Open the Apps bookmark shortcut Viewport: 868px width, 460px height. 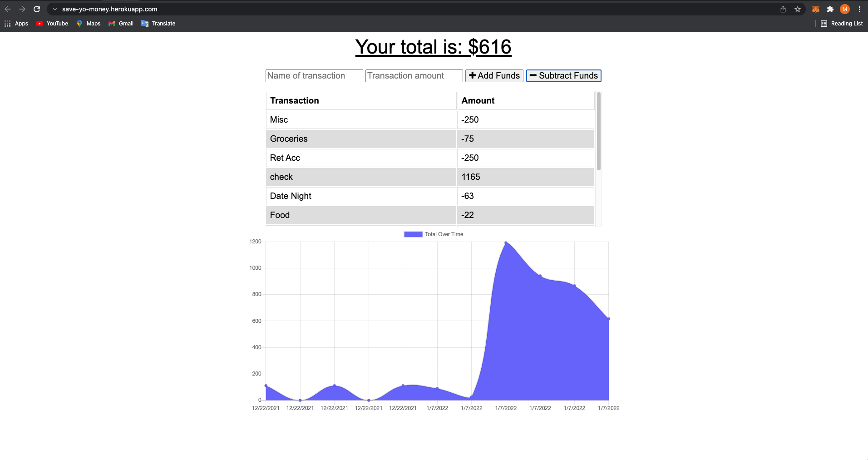pyautogui.click(x=16, y=24)
